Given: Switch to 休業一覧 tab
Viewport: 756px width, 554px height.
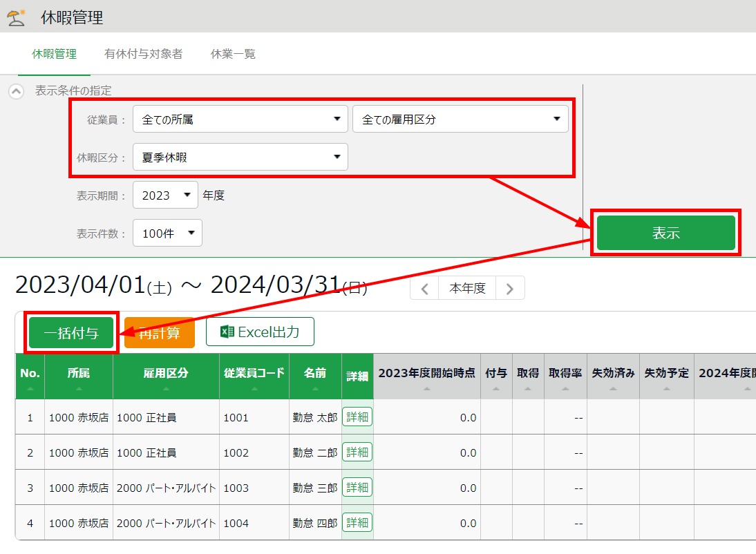Looking at the screenshot, I should (233, 54).
